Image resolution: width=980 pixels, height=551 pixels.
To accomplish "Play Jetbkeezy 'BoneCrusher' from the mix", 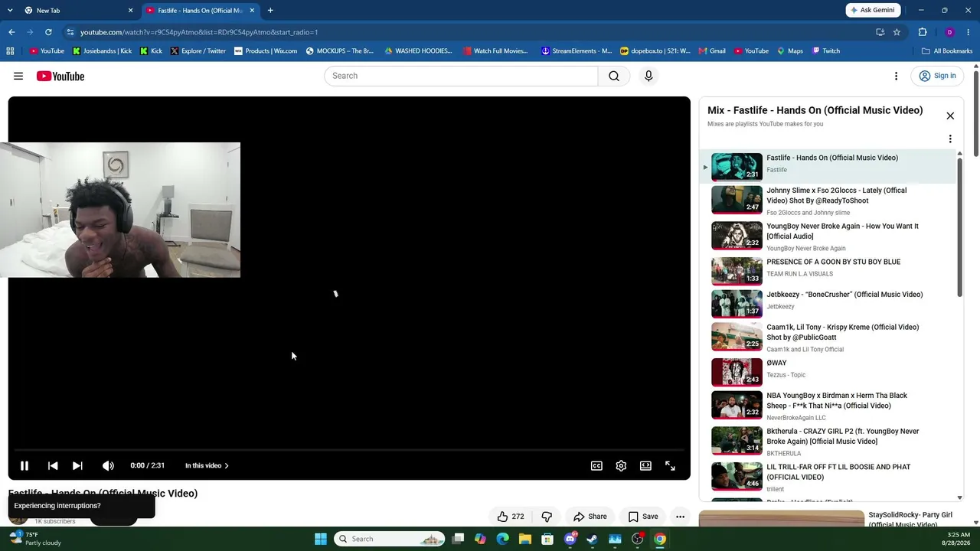I will 828,304.
